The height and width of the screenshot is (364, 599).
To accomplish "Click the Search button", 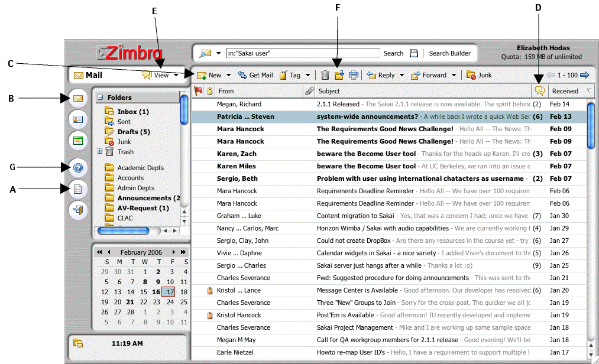I will pyautogui.click(x=393, y=53).
